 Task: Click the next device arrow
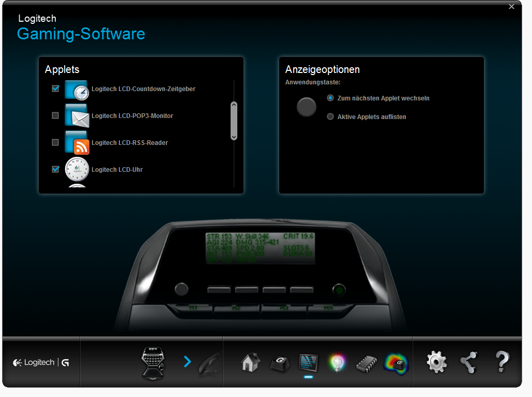click(187, 362)
